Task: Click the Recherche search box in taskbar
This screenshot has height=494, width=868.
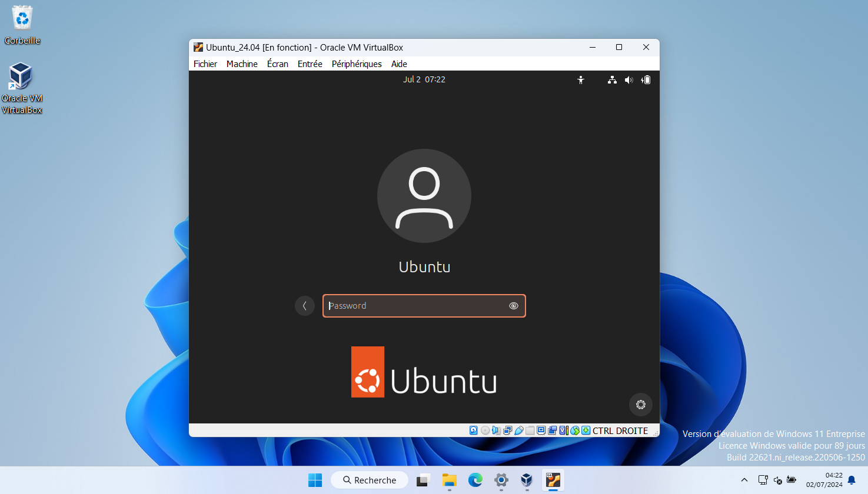Action: coord(370,480)
